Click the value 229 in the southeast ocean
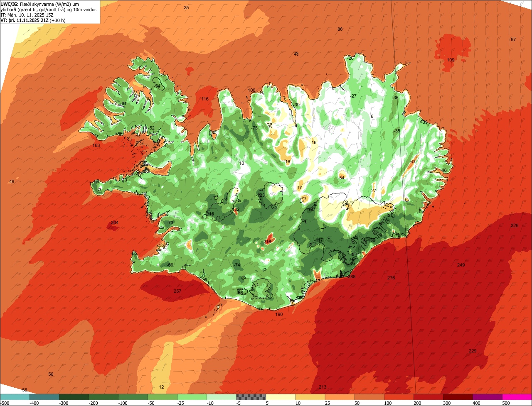Screen dimensions: 532x406 tap(473, 351)
